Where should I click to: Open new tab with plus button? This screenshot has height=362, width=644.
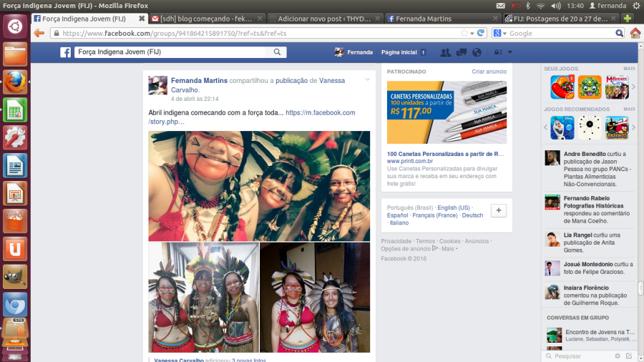click(x=627, y=19)
